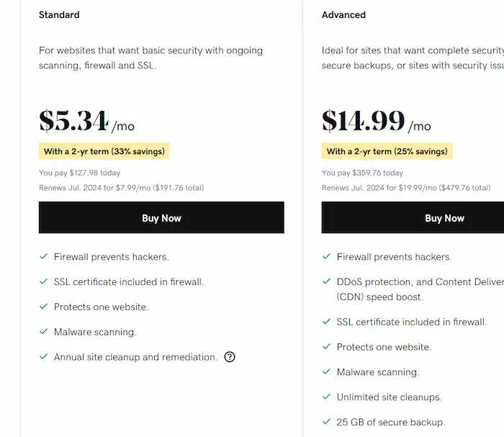Click the checkmark beside Standard's Protects one website
The height and width of the screenshot is (437, 504).
(x=44, y=307)
